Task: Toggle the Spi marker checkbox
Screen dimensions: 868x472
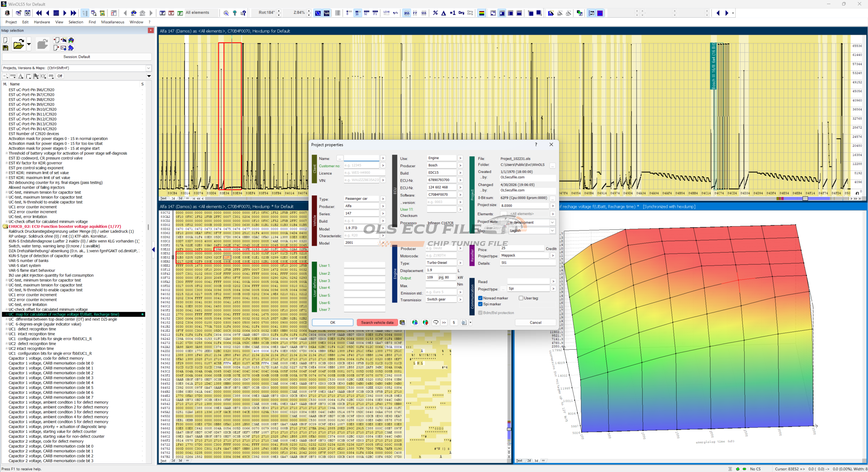Action: point(480,304)
